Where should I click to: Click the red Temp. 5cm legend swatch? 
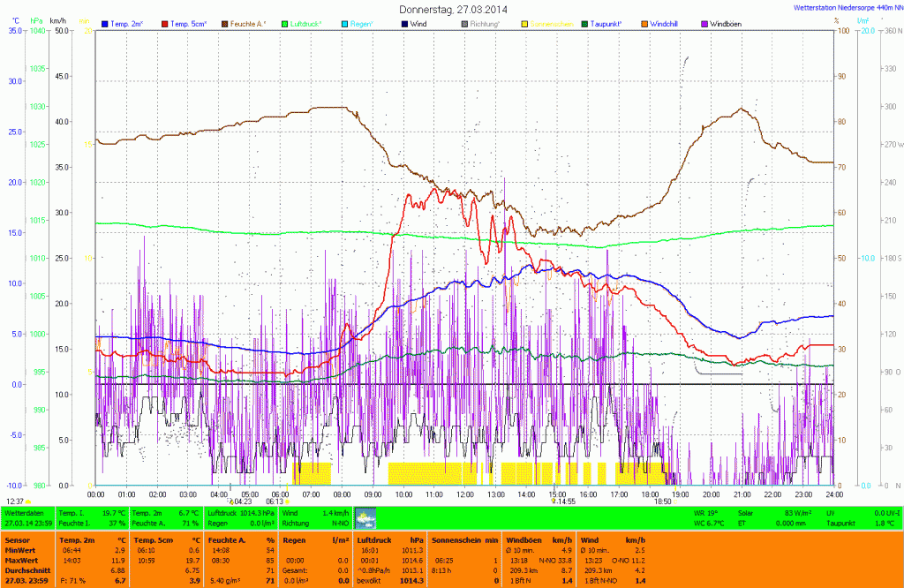[165, 23]
